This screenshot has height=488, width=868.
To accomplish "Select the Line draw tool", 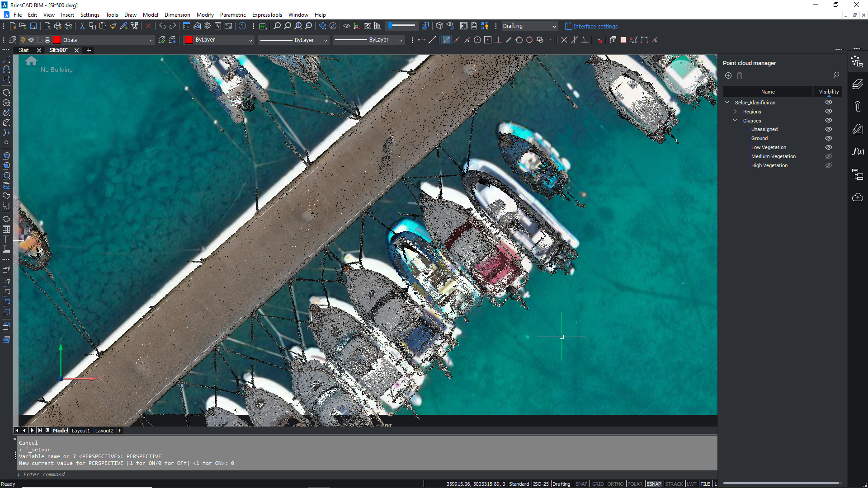I will coord(6,60).
